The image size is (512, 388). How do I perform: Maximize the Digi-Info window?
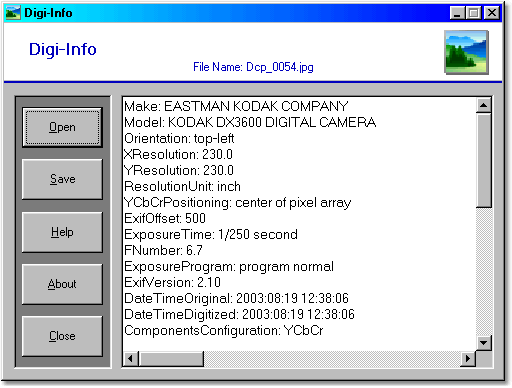click(x=473, y=13)
